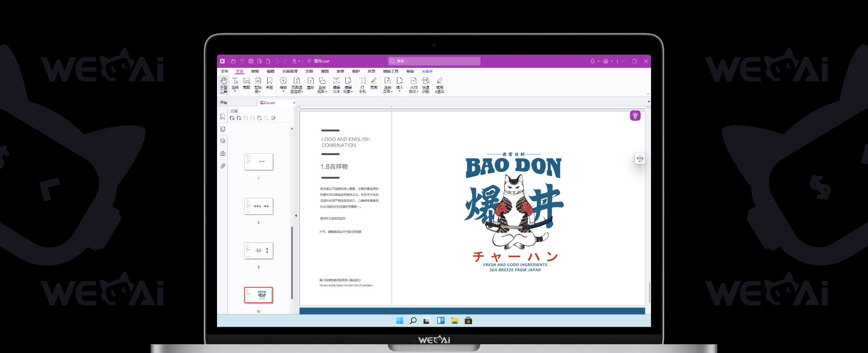Open the customize quick access toolbar dropdown
This screenshot has height=353, width=868.
(309, 61)
